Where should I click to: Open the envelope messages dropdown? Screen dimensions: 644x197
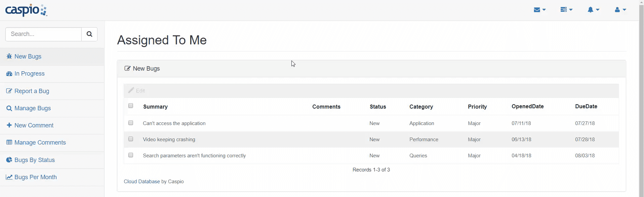point(539,10)
